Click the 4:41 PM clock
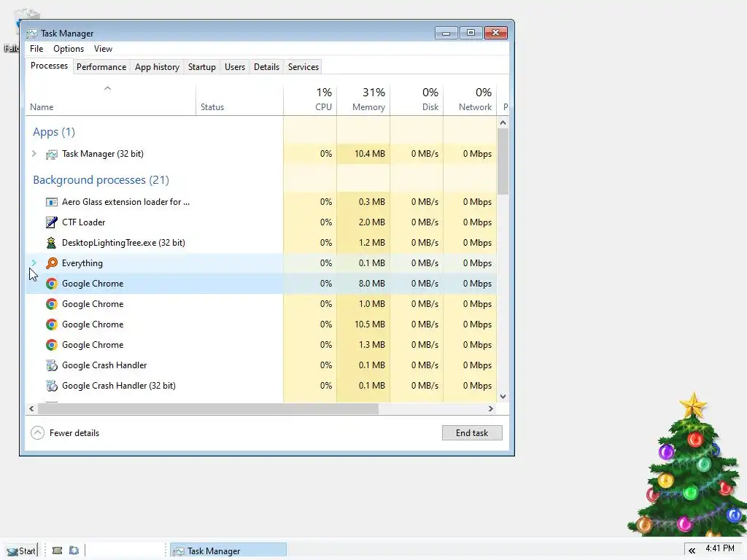The image size is (747, 560). tap(720, 548)
